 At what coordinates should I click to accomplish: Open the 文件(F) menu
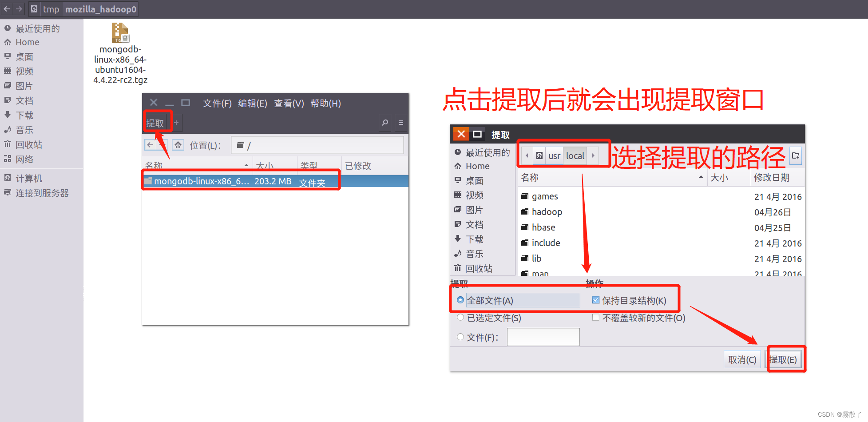(217, 103)
